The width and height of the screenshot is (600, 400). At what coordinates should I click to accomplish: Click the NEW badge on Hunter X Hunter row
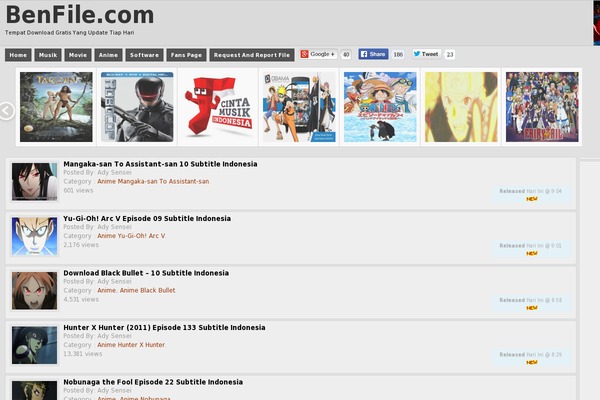[532, 362]
